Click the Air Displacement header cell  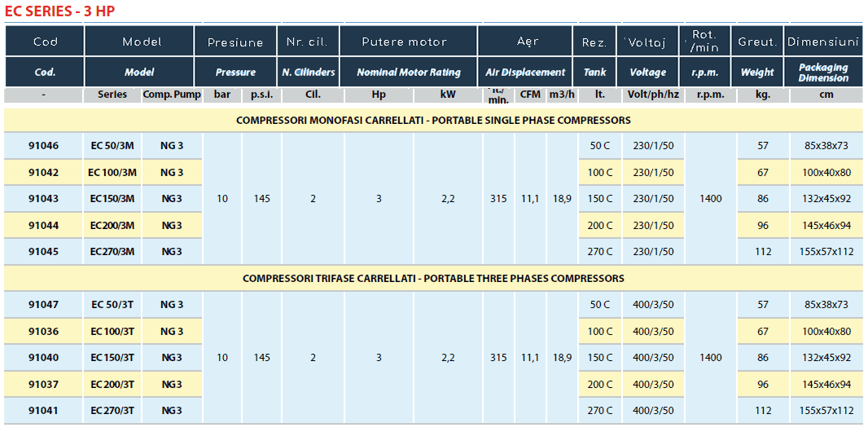[525, 73]
